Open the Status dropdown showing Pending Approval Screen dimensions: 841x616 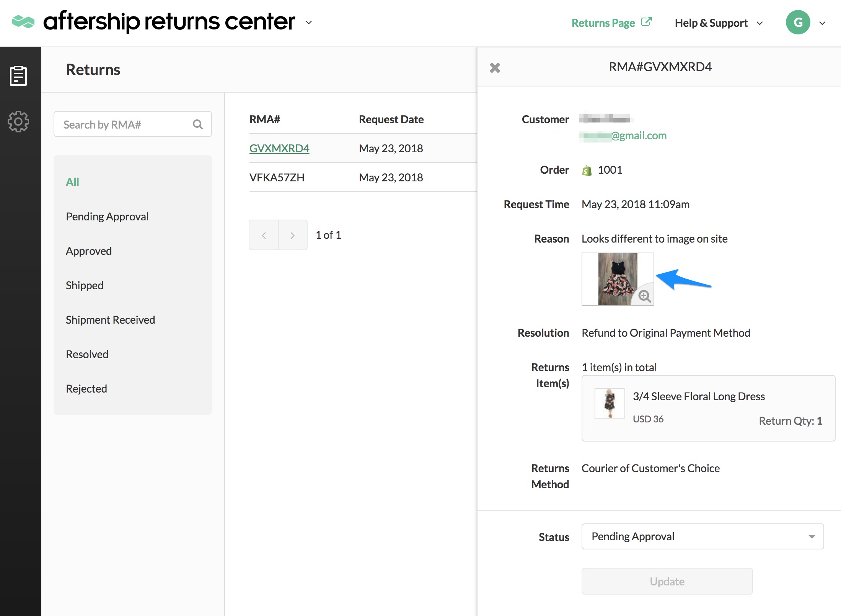point(702,536)
